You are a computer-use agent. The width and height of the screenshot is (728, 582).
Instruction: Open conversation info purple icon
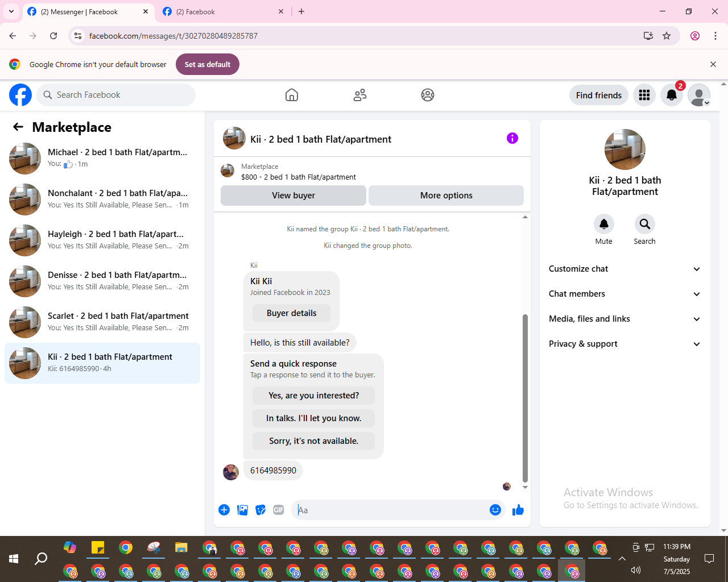click(x=512, y=138)
